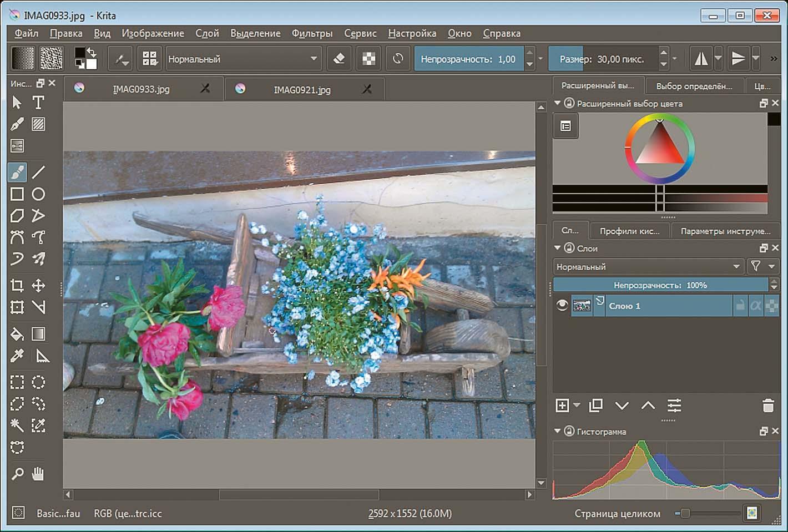
Task: Open the Фильтры menu
Action: pos(312,33)
